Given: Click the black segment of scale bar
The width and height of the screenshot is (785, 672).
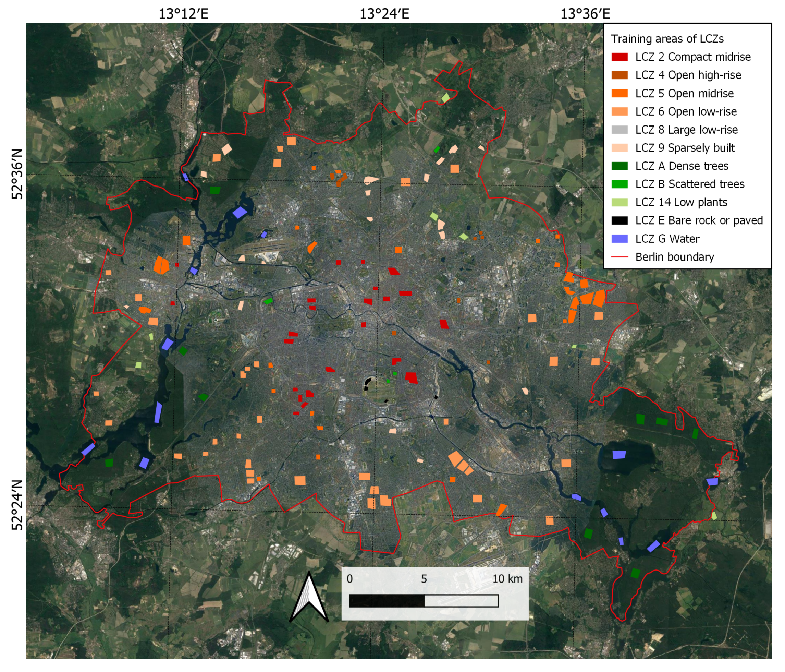Looking at the screenshot, I should 387,601.
